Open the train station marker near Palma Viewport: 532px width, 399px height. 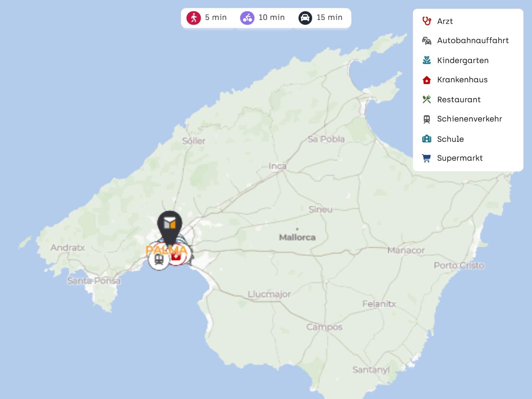coord(159,260)
